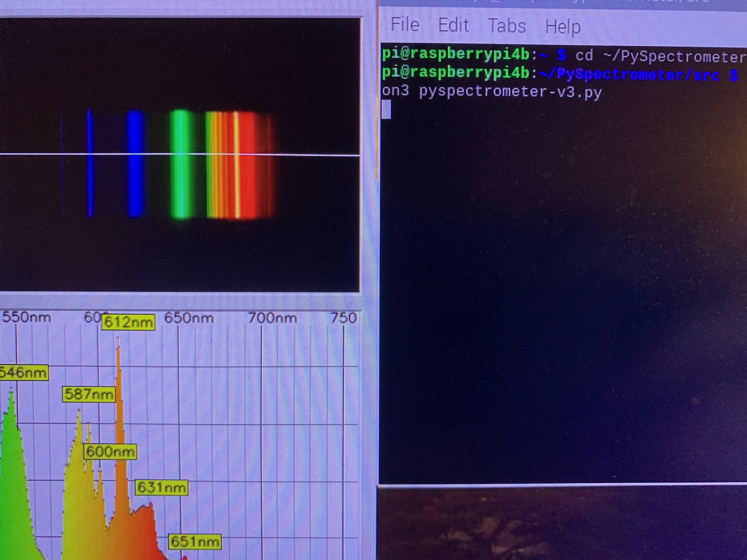Expand the Edit menu options
The height and width of the screenshot is (560, 747).
click(455, 24)
